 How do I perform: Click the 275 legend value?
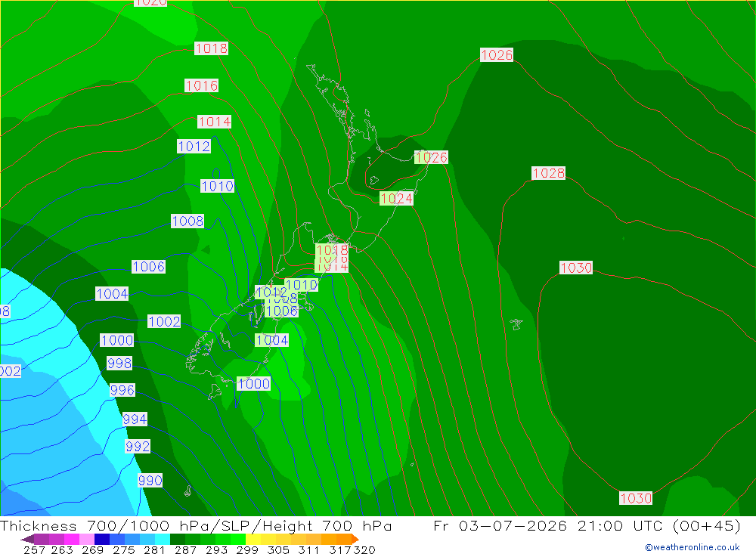coord(123,549)
